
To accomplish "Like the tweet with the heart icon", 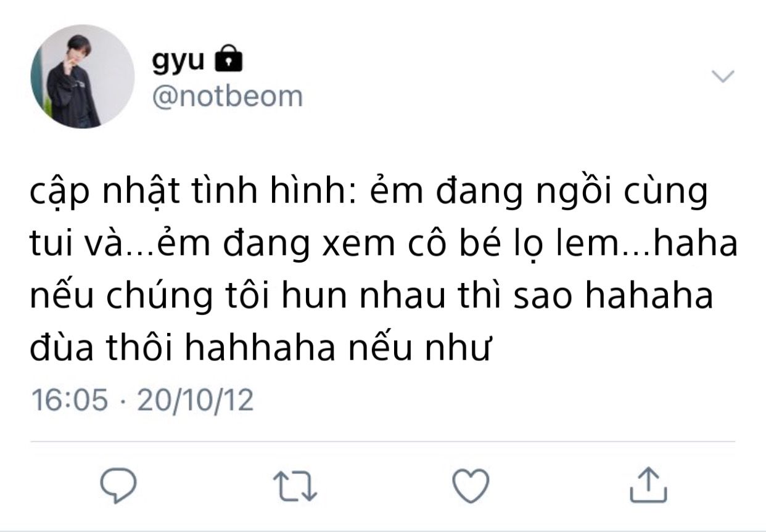I will point(471,484).
